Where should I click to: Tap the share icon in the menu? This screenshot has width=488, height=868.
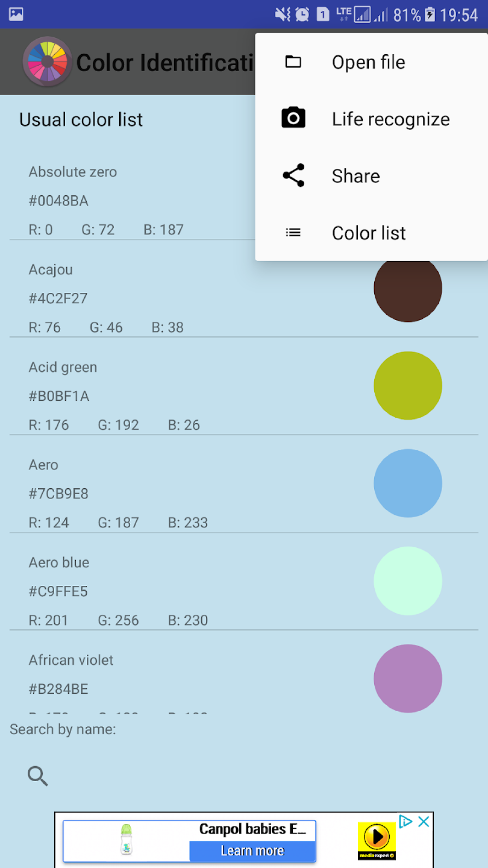click(293, 175)
